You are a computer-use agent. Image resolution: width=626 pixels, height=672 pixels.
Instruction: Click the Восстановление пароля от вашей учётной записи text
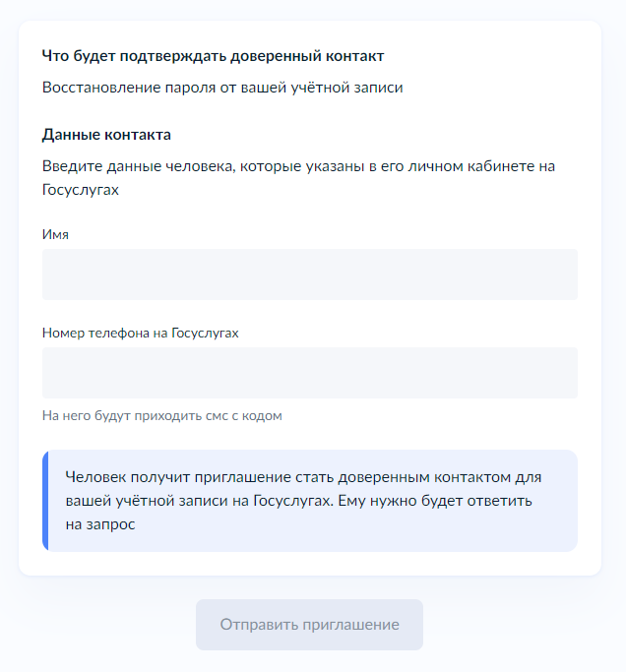pos(222,88)
